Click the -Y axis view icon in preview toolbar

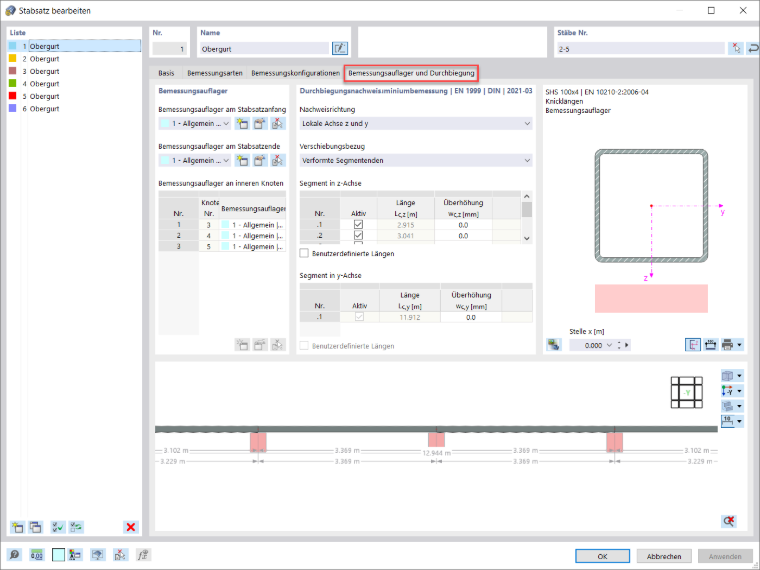(728, 391)
